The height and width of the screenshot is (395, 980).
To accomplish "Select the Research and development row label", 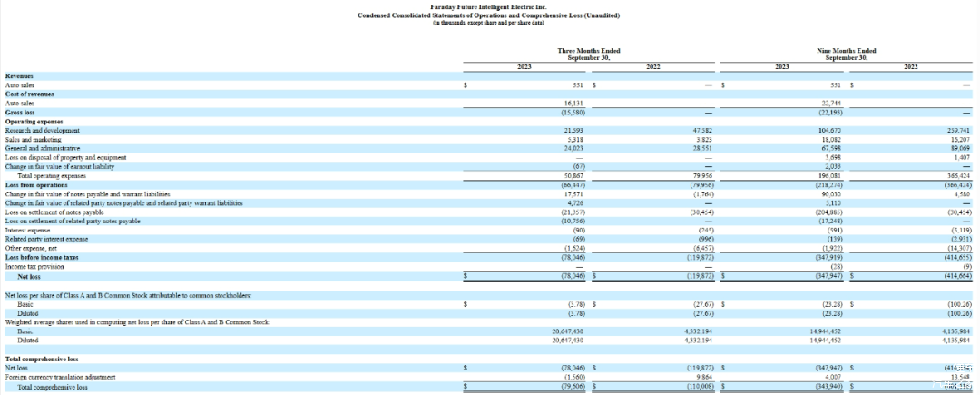I will [38, 131].
